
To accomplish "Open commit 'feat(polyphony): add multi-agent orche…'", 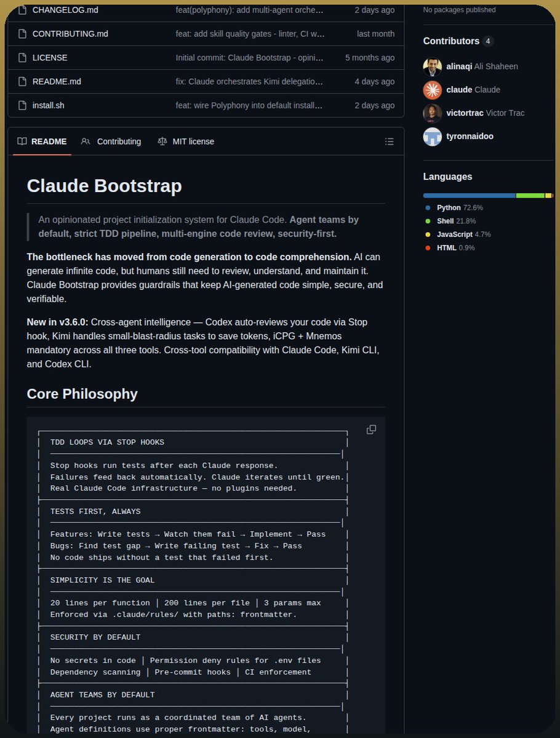I will click(x=249, y=10).
